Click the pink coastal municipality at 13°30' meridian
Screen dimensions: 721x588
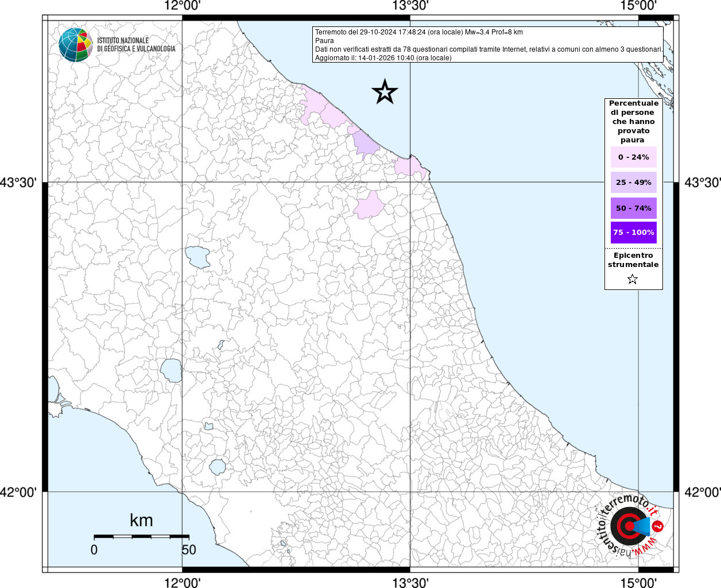(x=409, y=167)
